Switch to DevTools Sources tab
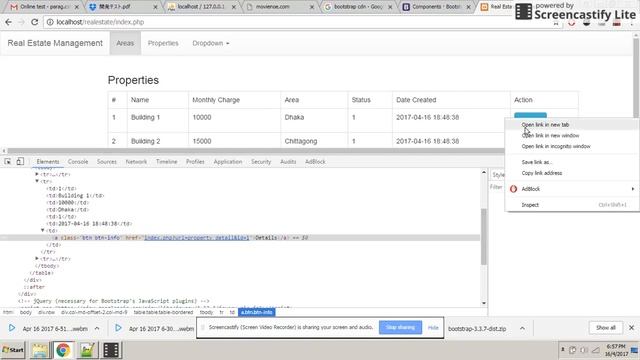The width and height of the screenshot is (640, 360). [107, 162]
